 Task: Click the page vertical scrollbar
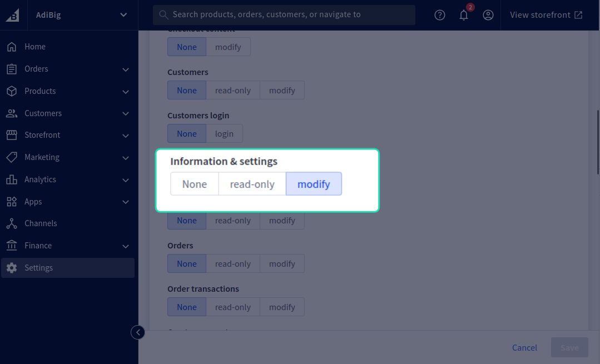click(x=598, y=142)
